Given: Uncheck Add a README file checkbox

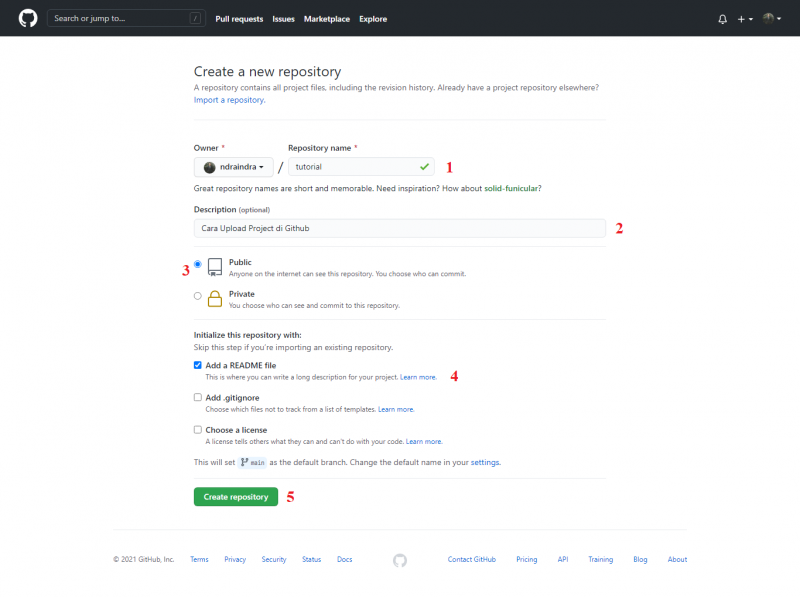Looking at the screenshot, I should click(x=198, y=366).
